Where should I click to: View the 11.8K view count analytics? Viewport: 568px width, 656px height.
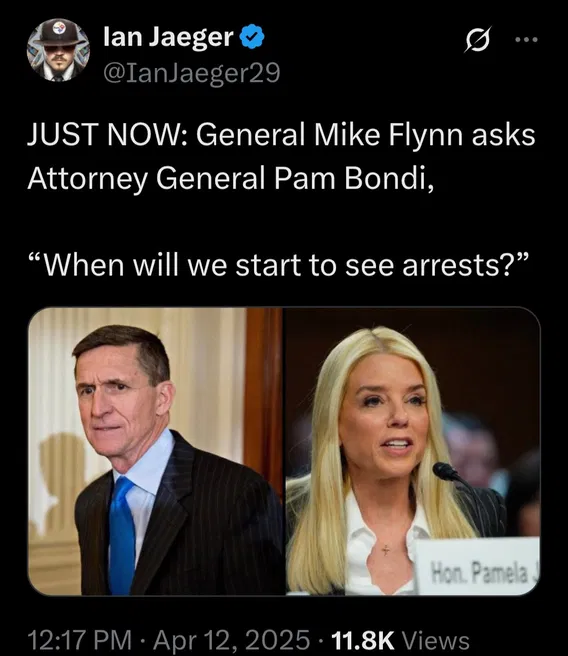pos(362,640)
